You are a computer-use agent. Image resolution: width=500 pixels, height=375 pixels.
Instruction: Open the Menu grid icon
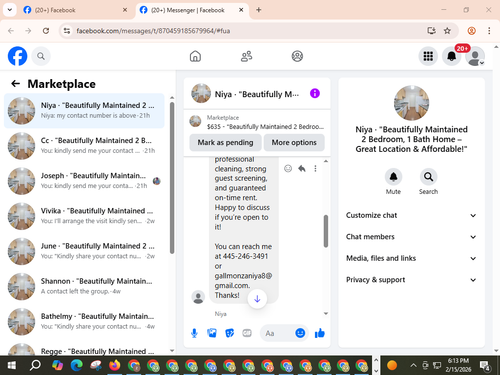coord(428,56)
